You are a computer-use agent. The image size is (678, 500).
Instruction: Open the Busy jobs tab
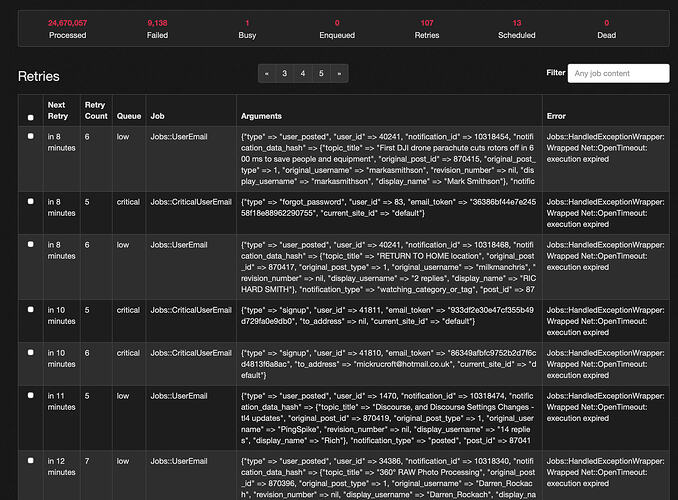247,29
